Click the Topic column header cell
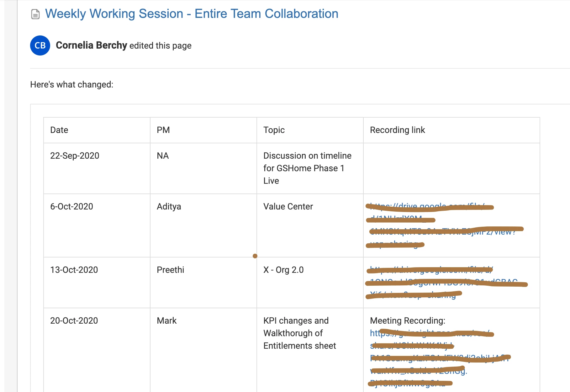The width and height of the screenshot is (570, 392). (x=310, y=130)
